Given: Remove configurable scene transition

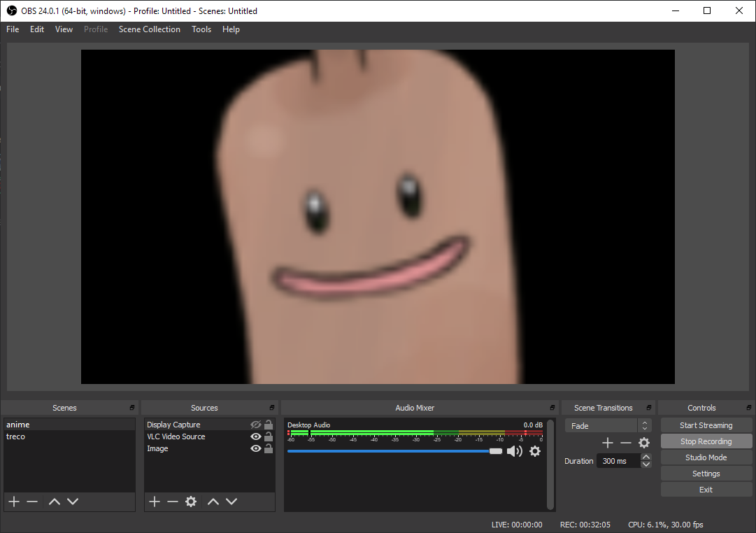Looking at the screenshot, I should click(x=626, y=443).
